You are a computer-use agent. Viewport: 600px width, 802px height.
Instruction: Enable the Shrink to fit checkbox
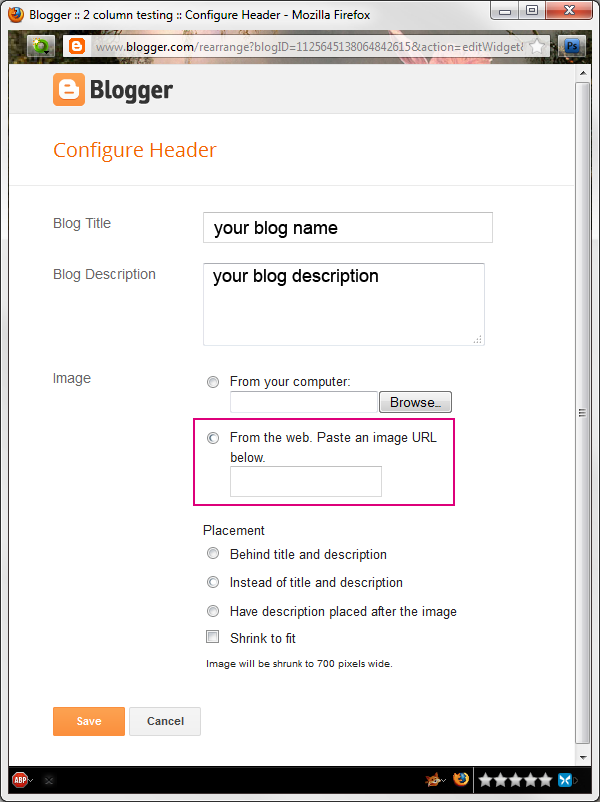212,637
